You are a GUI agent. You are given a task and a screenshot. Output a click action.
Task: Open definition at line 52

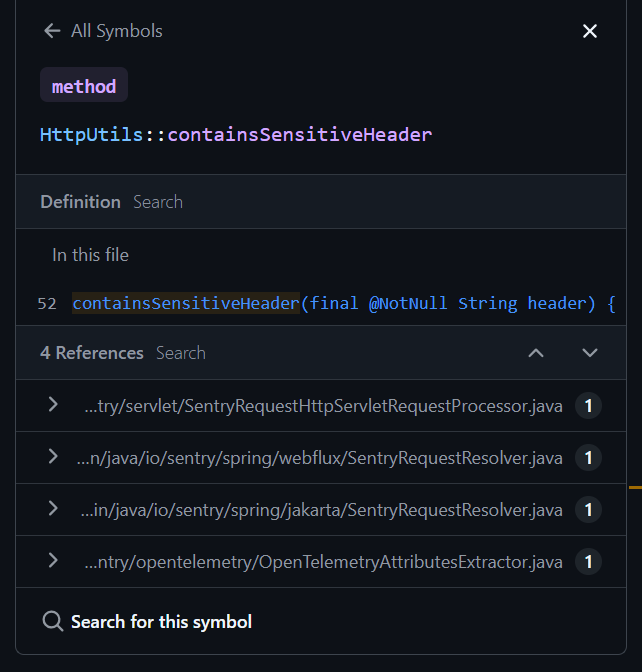pyautogui.click(x=321, y=303)
